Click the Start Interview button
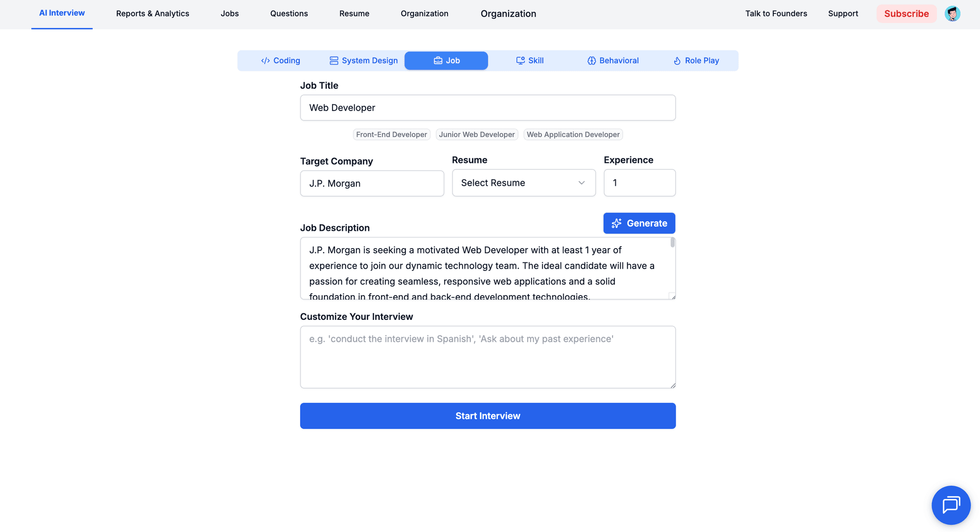Viewport: 980px width, 532px height. (x=488, y=416)
